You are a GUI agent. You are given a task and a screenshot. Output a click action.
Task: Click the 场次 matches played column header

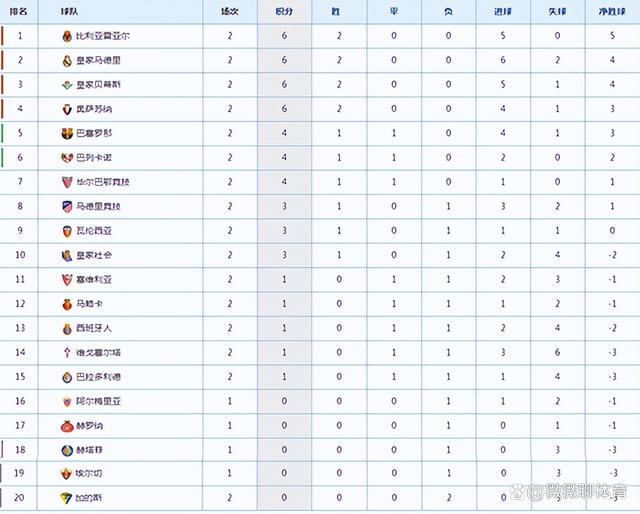[x=230, y=12]
